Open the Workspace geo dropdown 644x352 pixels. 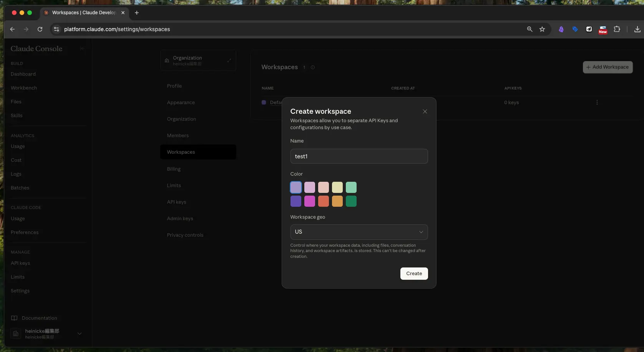[359, 232]
